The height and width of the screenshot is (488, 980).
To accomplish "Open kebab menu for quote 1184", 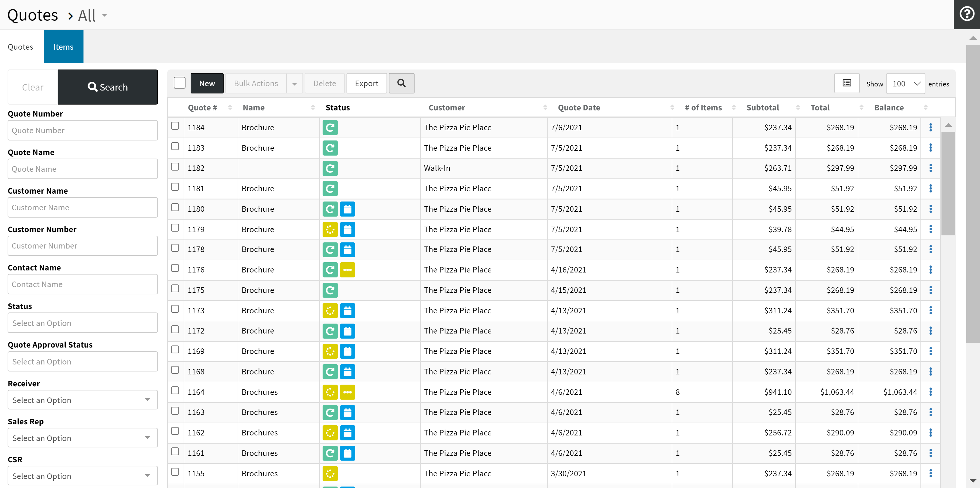I will coord(930,128).
